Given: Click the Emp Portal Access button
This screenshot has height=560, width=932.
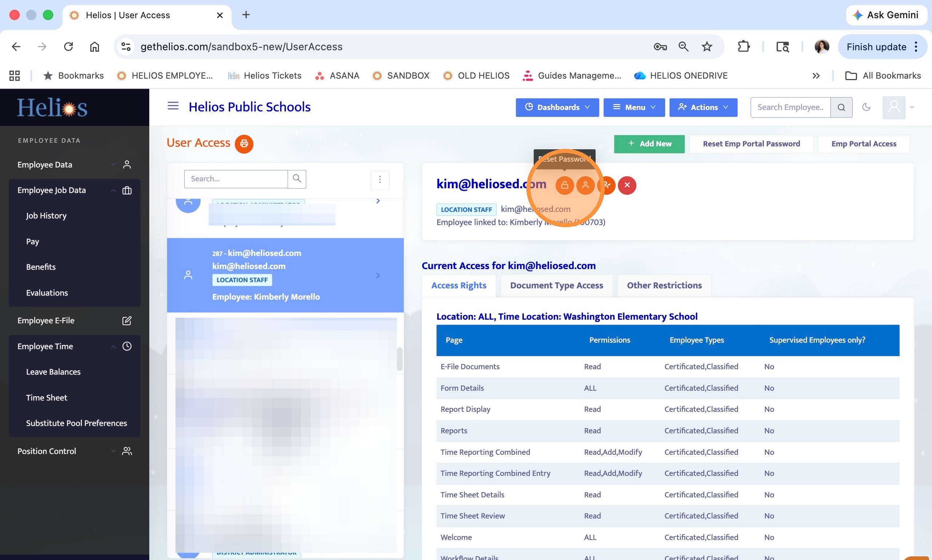Looking at the screenshot, I should pyautogui.click(x=863, y=144).
